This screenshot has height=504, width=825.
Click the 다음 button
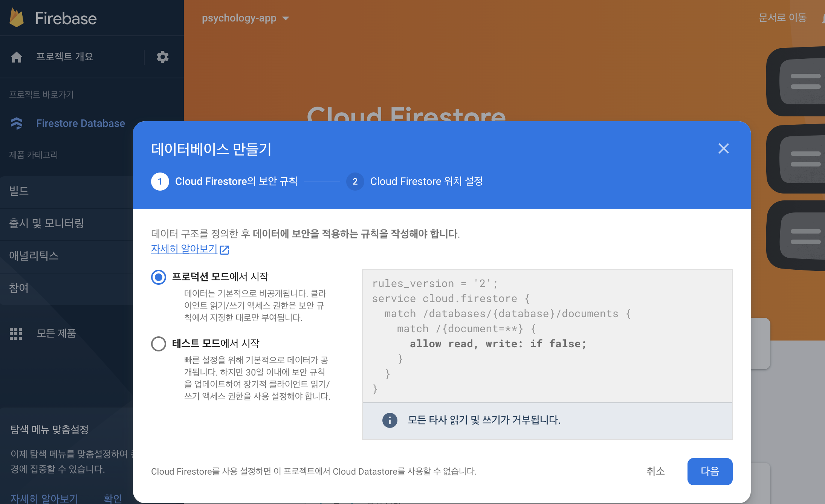(709, 471)
